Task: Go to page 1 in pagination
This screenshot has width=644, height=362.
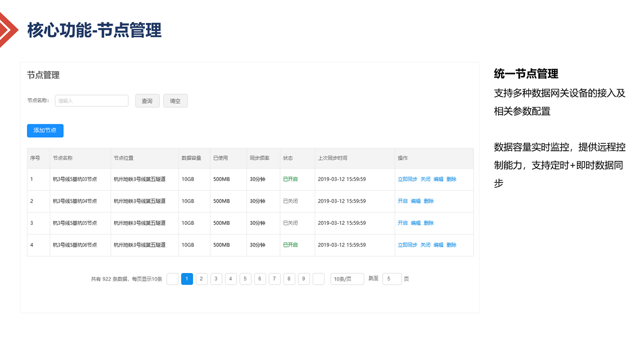Action: (187, 279)
